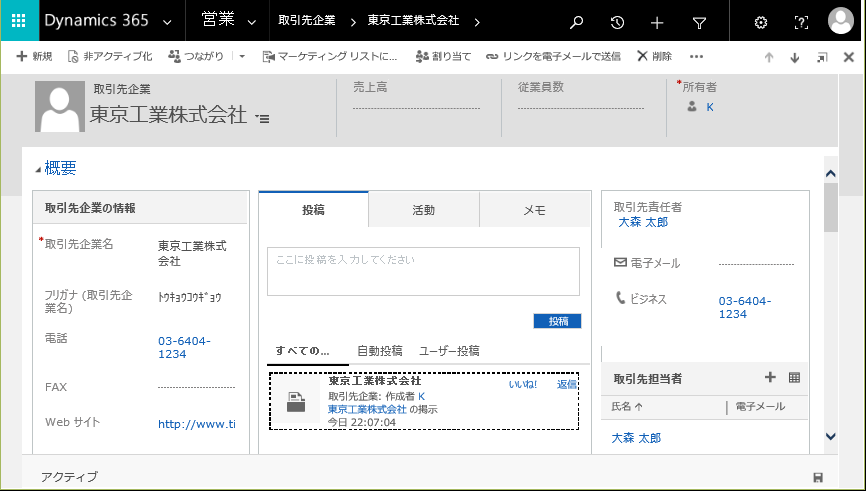Open author K link in post
866x491 pixels.
421,396
